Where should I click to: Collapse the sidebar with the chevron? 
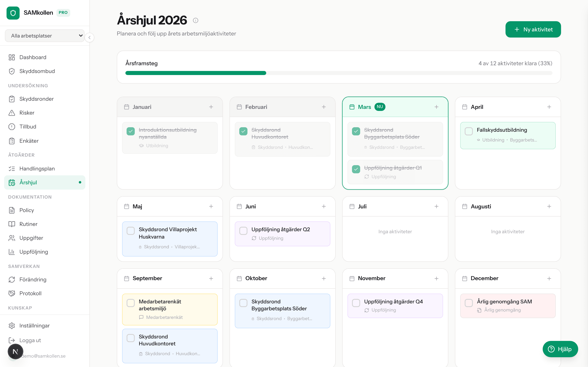coord(90,38)
